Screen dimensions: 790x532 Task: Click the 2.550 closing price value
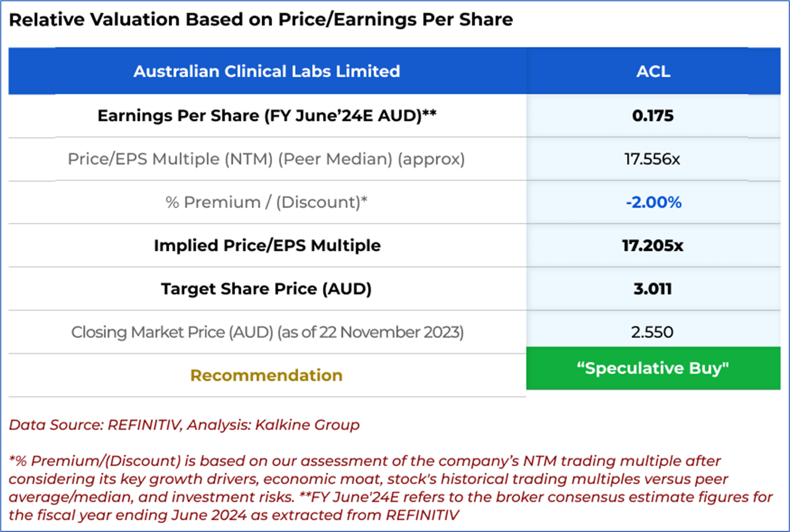[x=653, y=332]
